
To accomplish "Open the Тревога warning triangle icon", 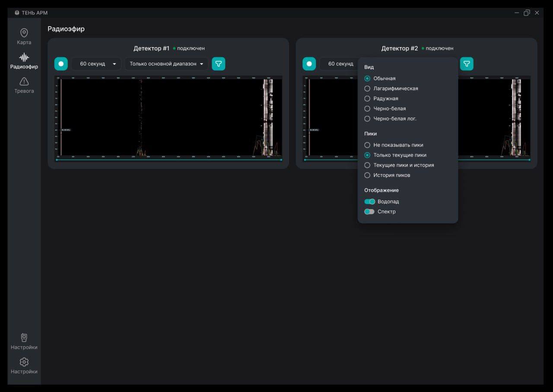I will point(24,82).
